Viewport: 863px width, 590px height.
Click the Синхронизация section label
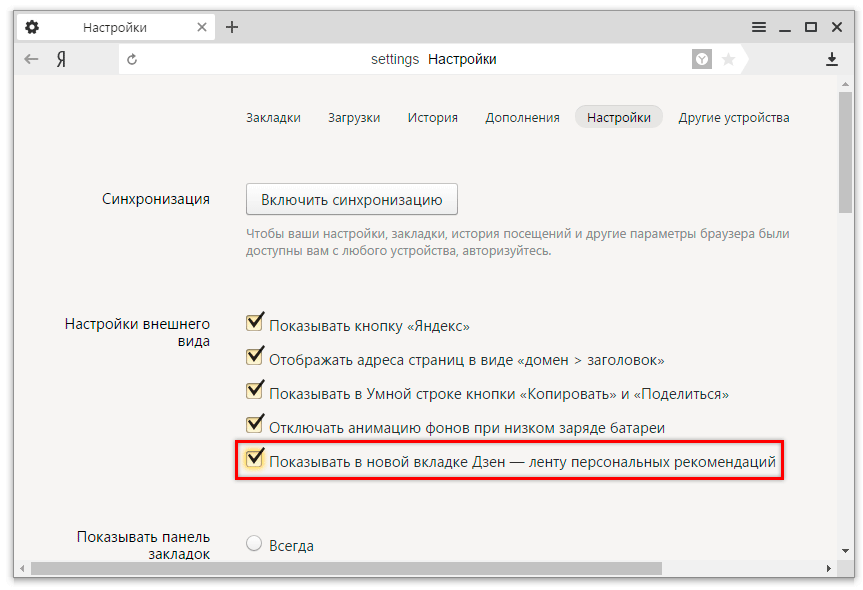point(156,199)
